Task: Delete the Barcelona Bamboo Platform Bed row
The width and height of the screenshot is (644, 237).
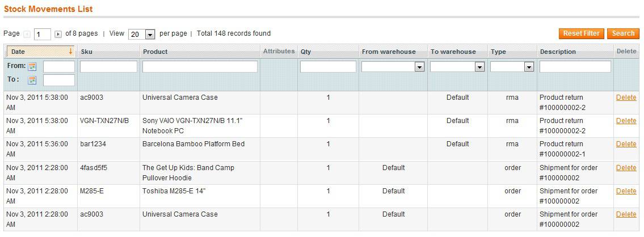Action: [x=626, y=144]
